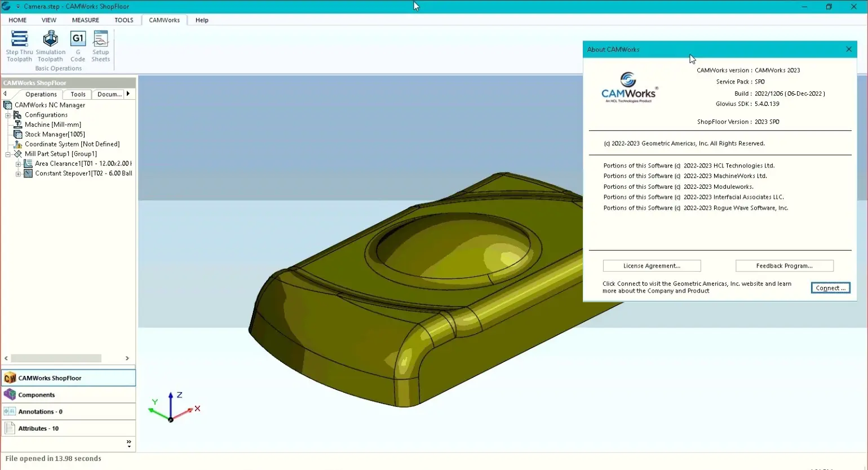
Task: Open the HOME ribbon tab
Action: pos(17,20)
